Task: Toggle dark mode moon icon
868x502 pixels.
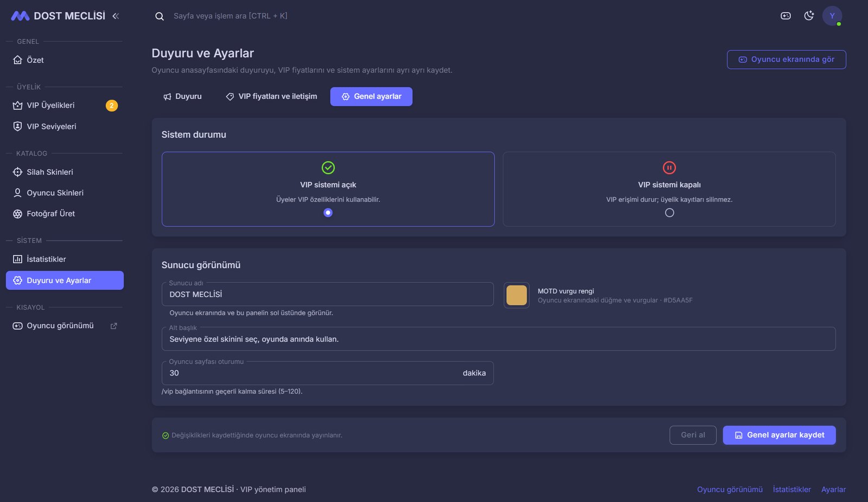Action: coord(809,16)
